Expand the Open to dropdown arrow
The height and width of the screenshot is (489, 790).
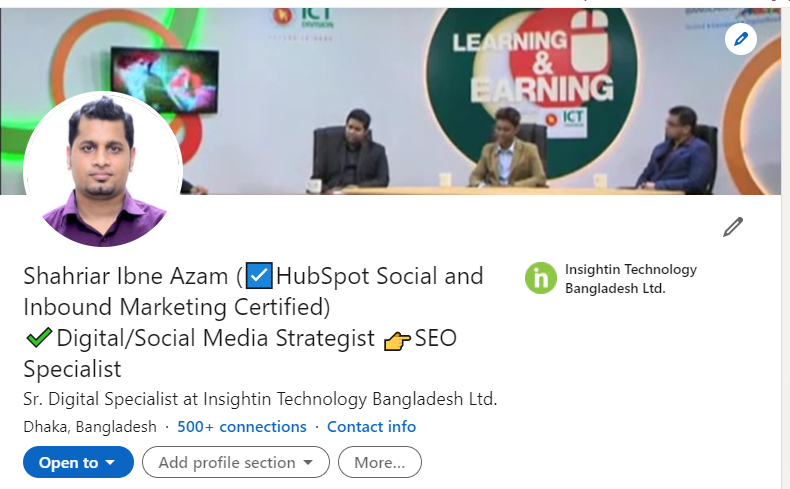pyautogui.click(x=110, y=462)
